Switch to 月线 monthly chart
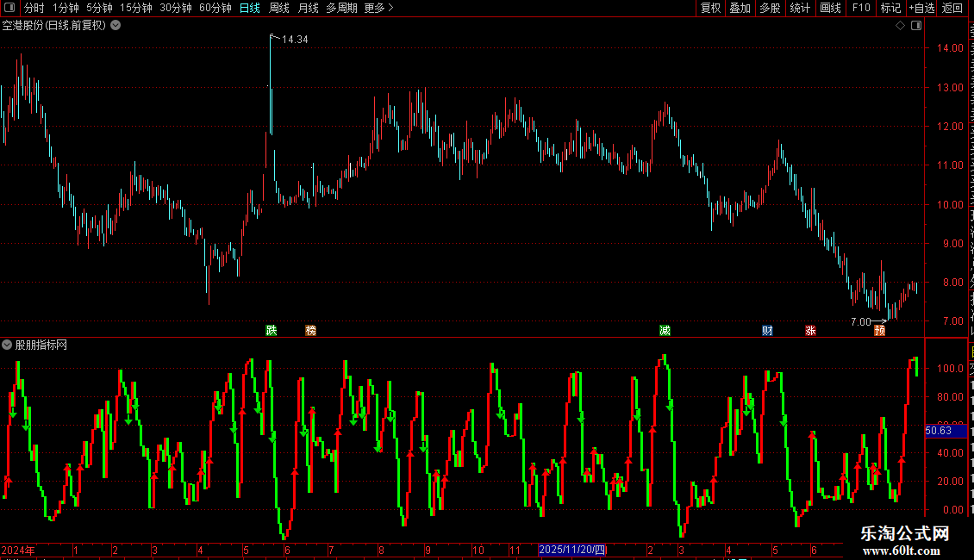This screenshot has height=560, width=974. click(x=308, y=8)
